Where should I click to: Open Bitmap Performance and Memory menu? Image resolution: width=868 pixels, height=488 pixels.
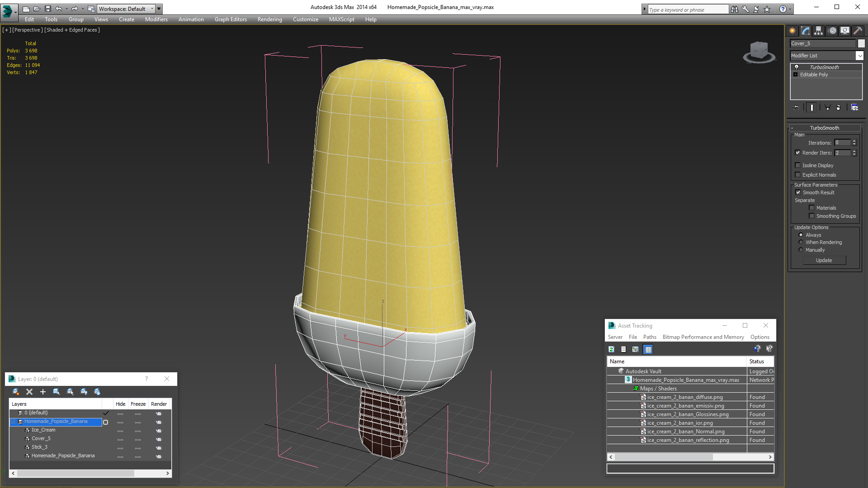[703, 337]
